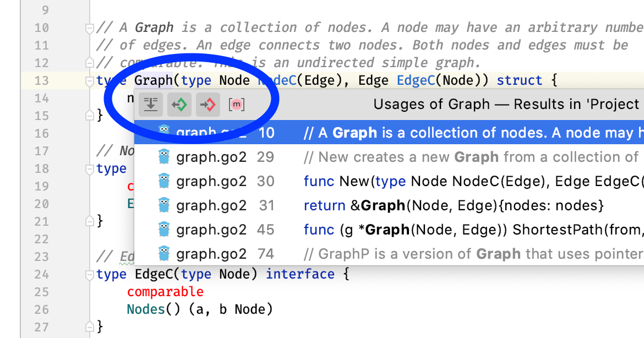Click gutter line number 13

coord(41,80)
